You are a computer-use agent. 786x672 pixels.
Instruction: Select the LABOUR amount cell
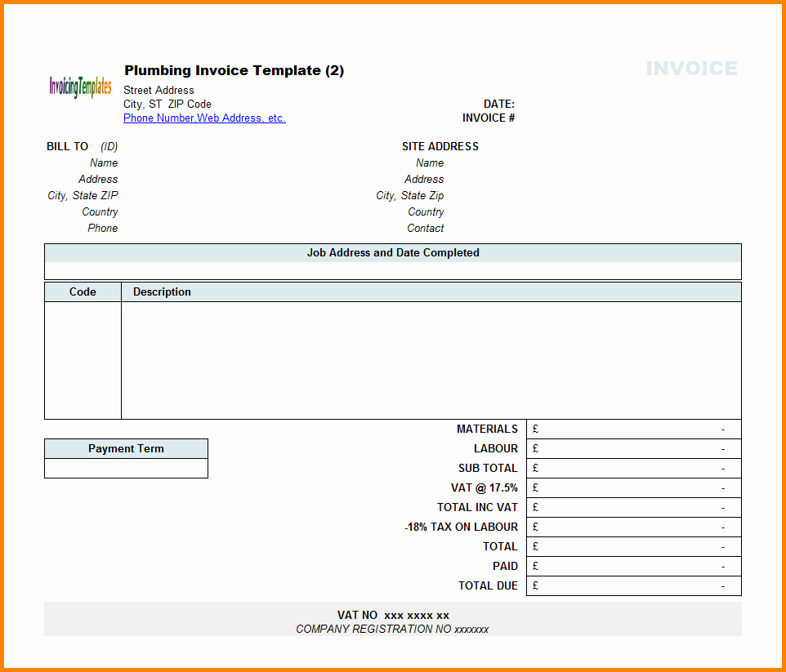click(633, 449)
